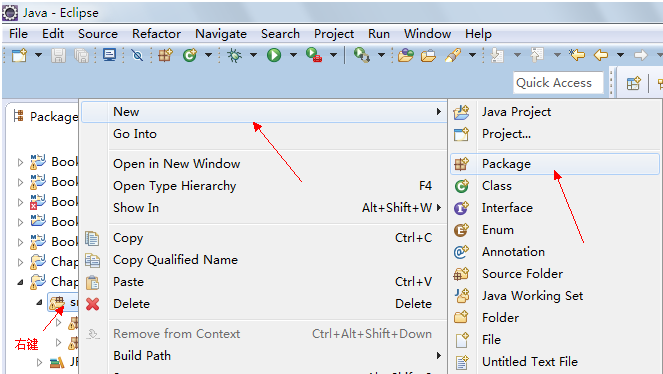Screen dimensions: 663x374
Task: Choose Open Type Hierarchy
Action: 264,186
